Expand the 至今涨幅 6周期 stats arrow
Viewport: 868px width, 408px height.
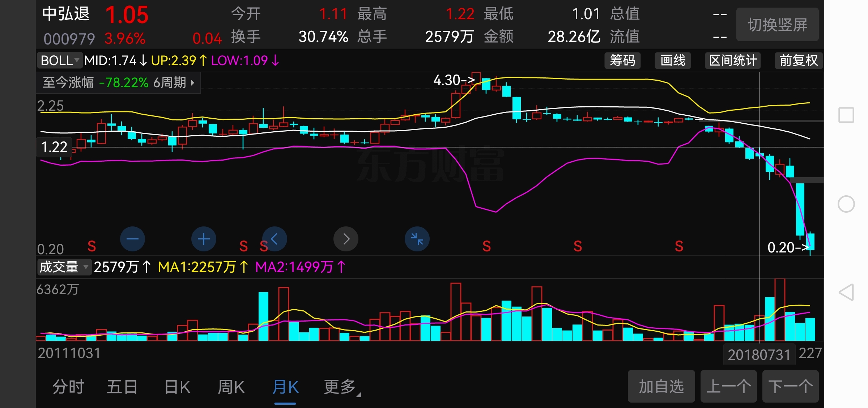[x=192, y=83]
